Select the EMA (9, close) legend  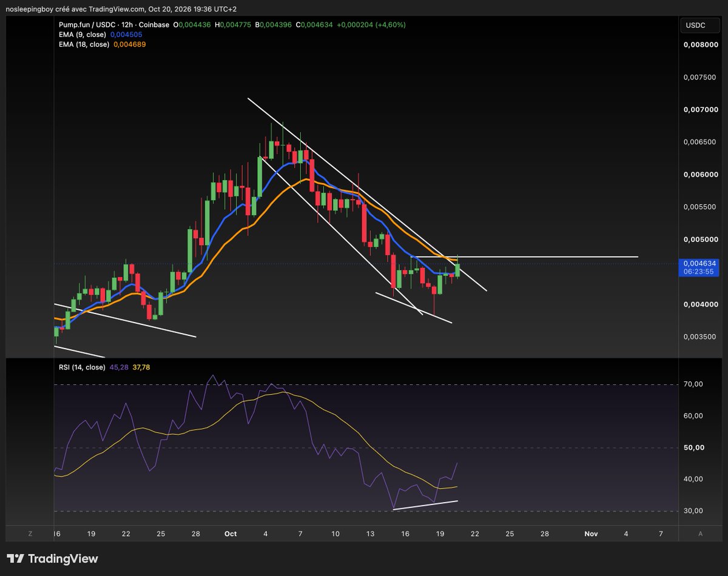point(84,35)
